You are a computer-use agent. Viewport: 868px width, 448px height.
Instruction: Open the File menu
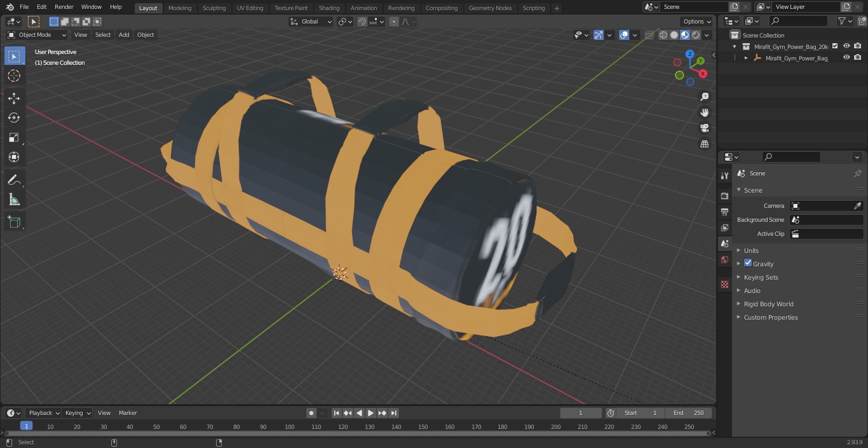24,7
